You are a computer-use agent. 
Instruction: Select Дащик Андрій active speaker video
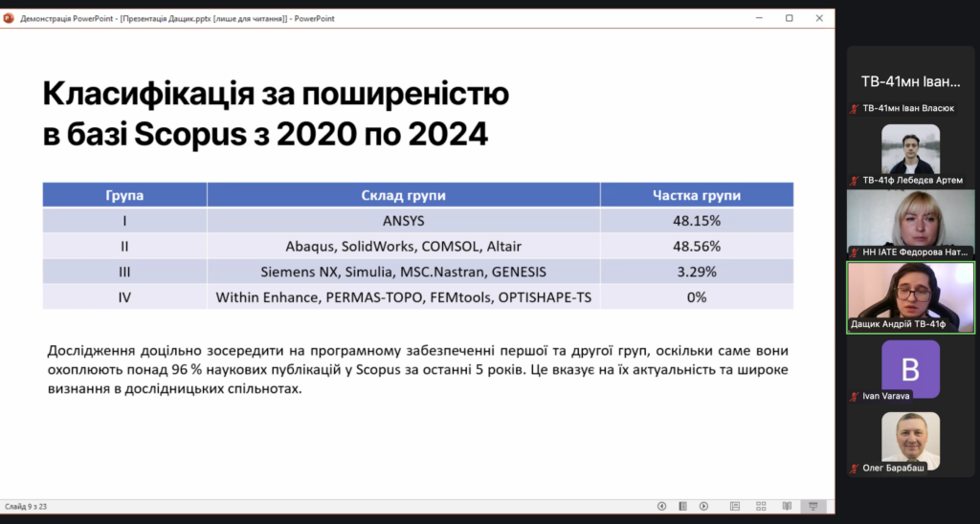[x=911, y=297]
